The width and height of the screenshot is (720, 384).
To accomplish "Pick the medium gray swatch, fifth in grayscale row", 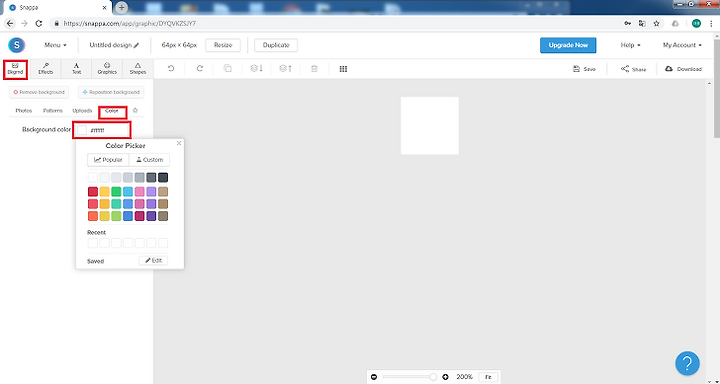I will coord(140,177).
